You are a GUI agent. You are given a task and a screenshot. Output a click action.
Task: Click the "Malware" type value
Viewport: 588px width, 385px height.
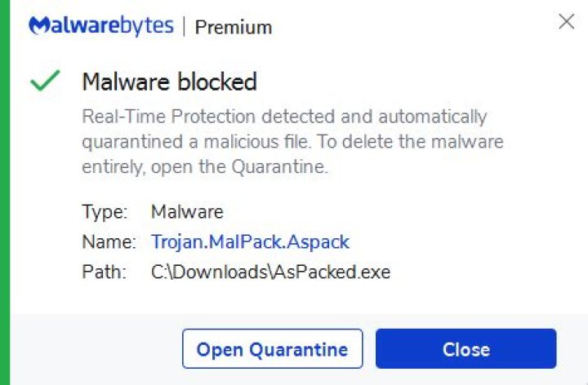187,212
